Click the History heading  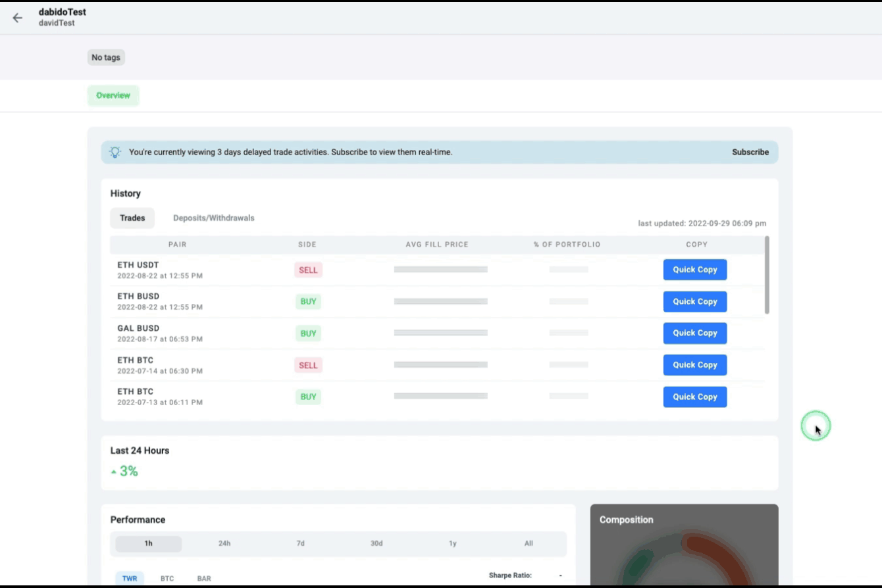125,193
